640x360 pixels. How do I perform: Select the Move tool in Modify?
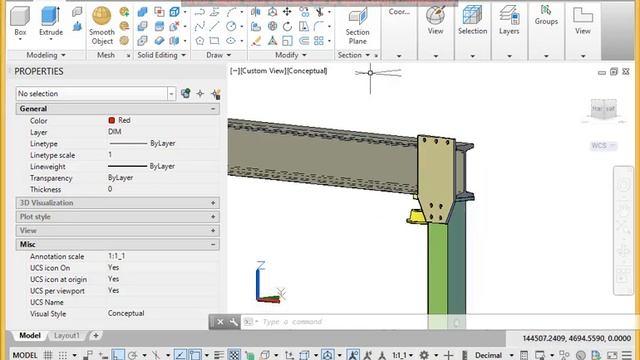pos(287,11)
